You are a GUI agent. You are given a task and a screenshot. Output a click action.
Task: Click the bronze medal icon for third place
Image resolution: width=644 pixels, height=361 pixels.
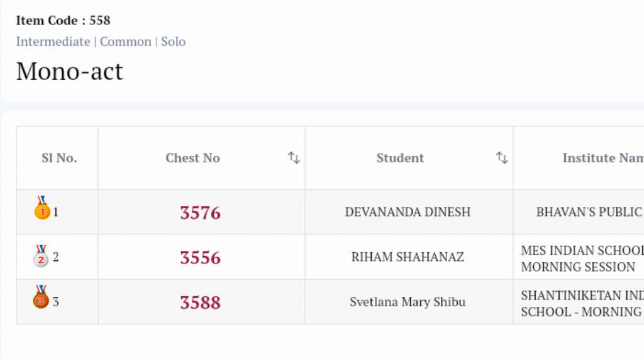coord(41,297)
